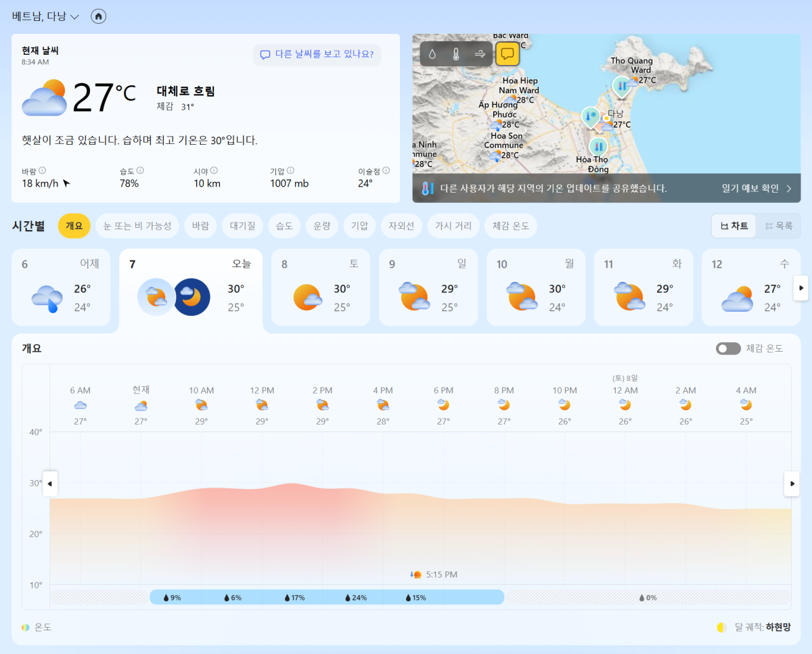The width and height of the screenshot is (812, 654).
Task: Switch to 목록 view
Action: (x=778, y=226)
